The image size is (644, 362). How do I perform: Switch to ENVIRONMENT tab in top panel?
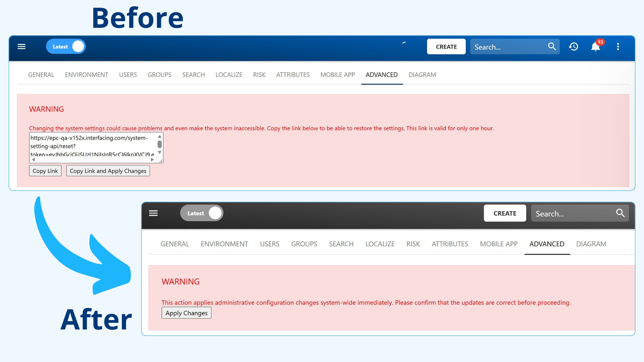[x=87, y=75]
